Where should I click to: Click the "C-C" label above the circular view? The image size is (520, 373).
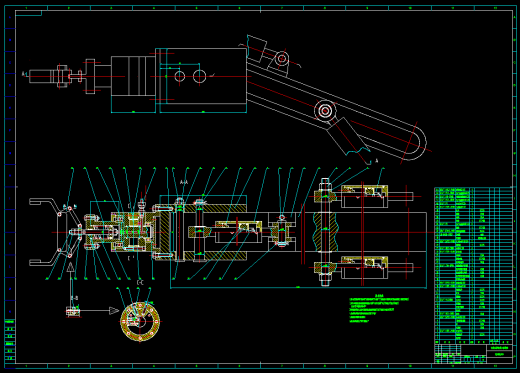pyautogui.click(x=140, y=283)
